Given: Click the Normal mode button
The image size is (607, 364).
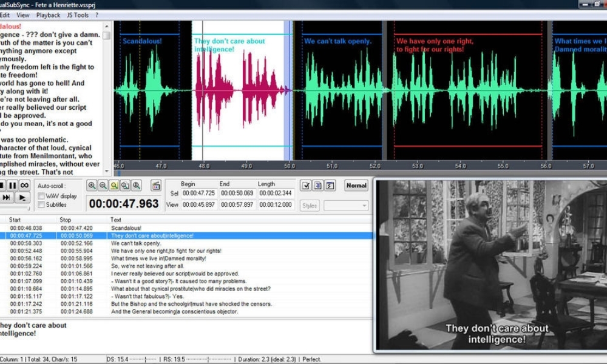Looking at the screenshot, I should 356,185.
